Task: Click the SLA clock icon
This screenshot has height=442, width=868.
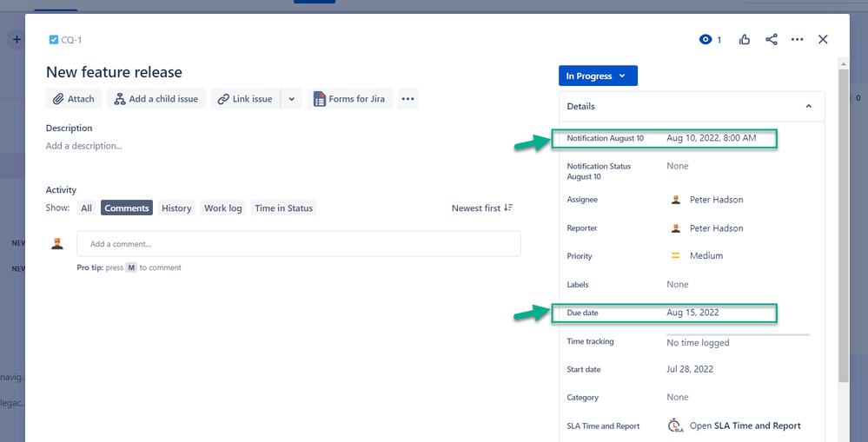Action: [676, 426]
